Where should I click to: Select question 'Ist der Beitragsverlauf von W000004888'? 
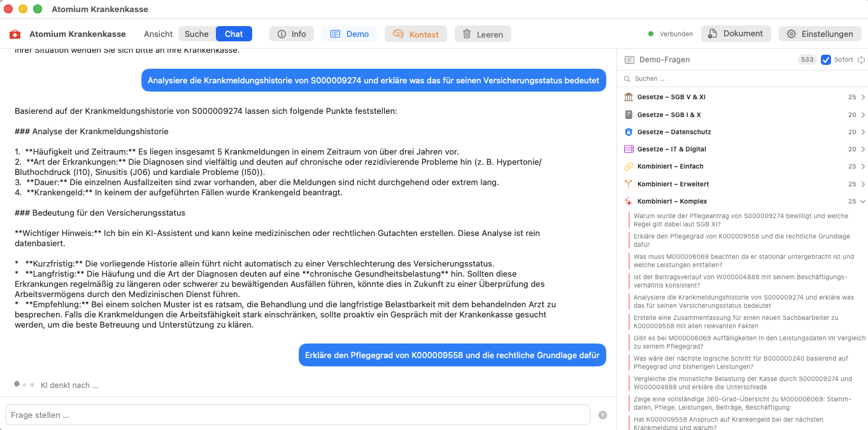(x=746, y=281)
